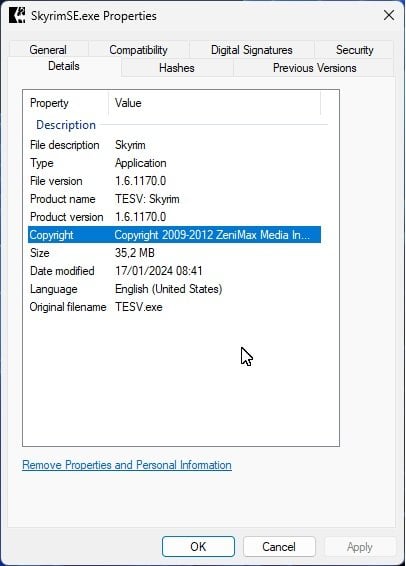Image resolution: width=406 pixels, height=566 pixels.
Task: Click the Application type value
Action: click(x=141, y=163)
